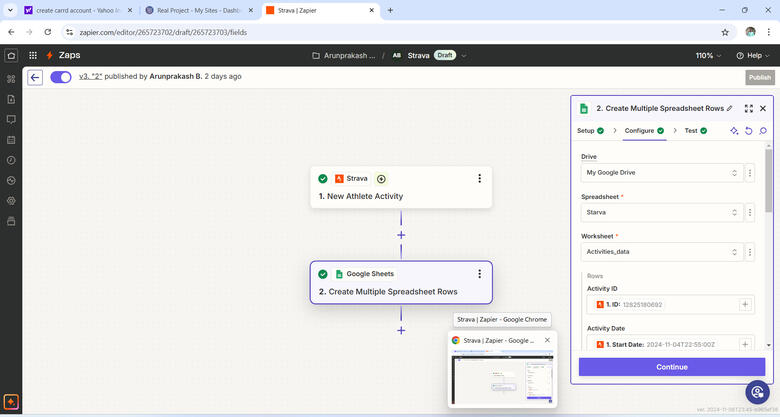Open more options beside Spreadsheet field

(750, 212)
